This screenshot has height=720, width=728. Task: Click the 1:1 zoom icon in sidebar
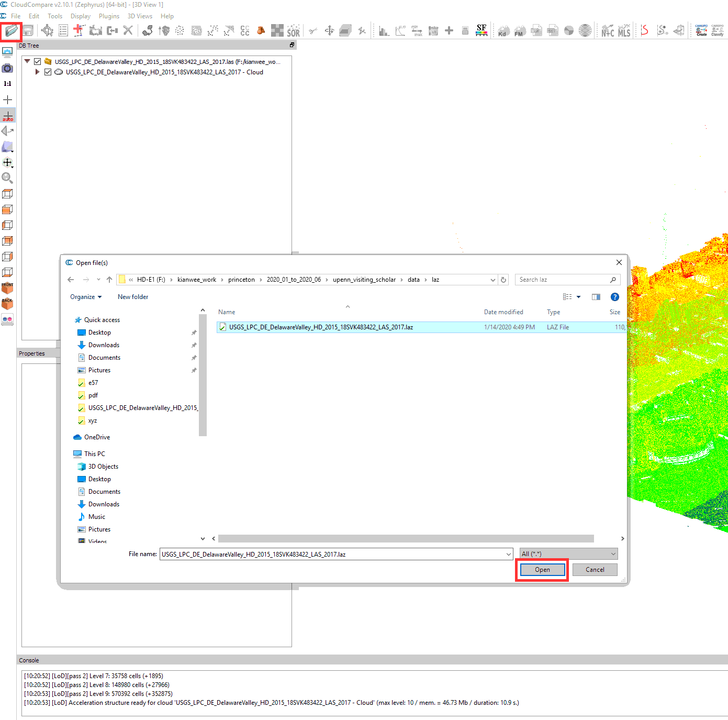point(7,84)
